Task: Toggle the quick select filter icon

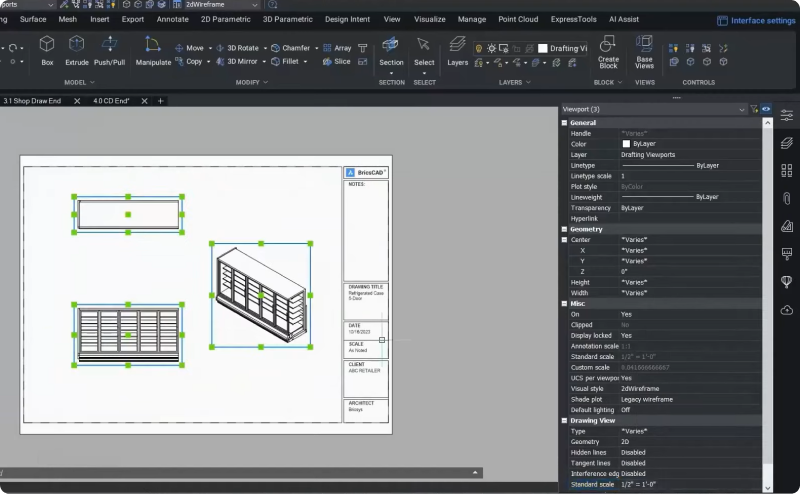Action: (x=754, y=109)
